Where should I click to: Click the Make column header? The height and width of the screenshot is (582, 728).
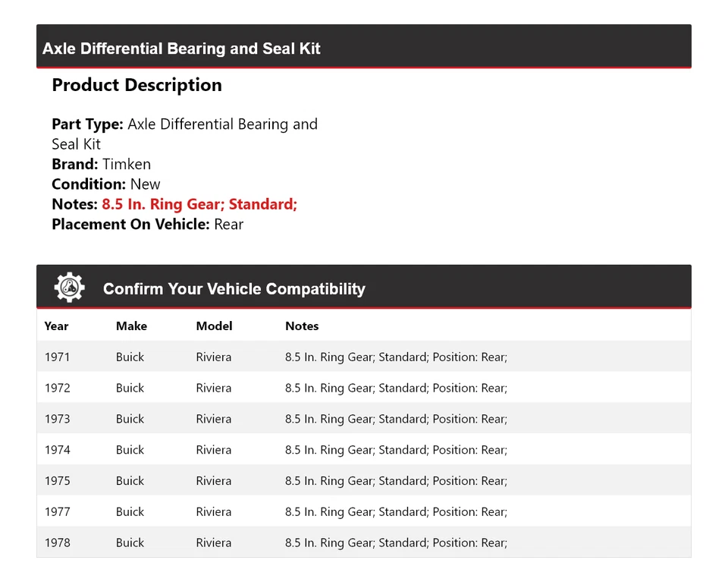(x=131, y=326)
